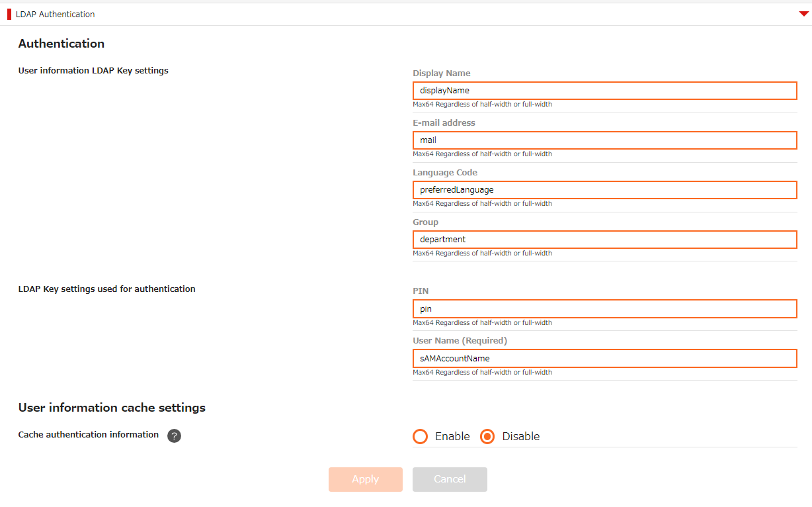Collapse the LDAP Authentication section with red arrow

tap(803, 14)
